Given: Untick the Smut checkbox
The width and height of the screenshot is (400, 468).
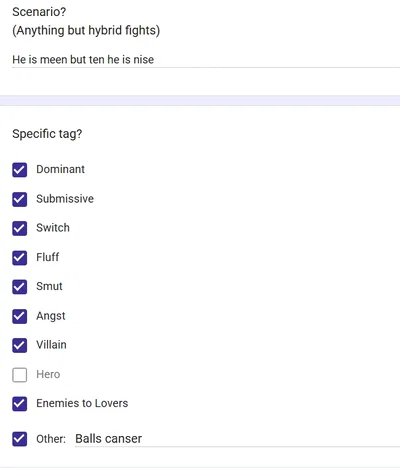Looking at the screenshot, I should [20, 287].
